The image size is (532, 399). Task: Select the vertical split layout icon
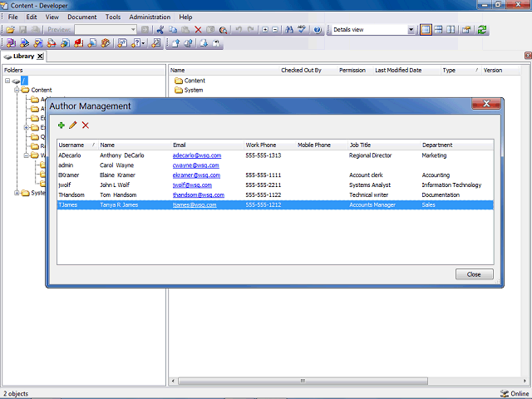(451, 30)
